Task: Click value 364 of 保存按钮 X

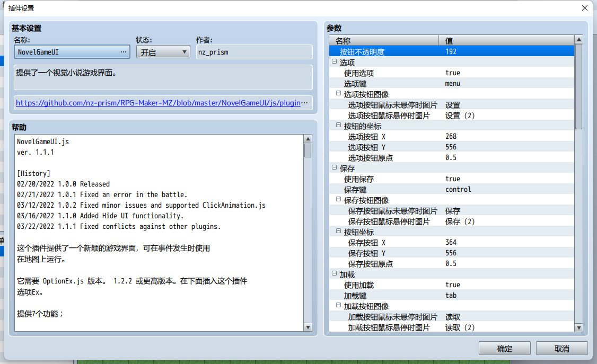Action: point(451,242)
